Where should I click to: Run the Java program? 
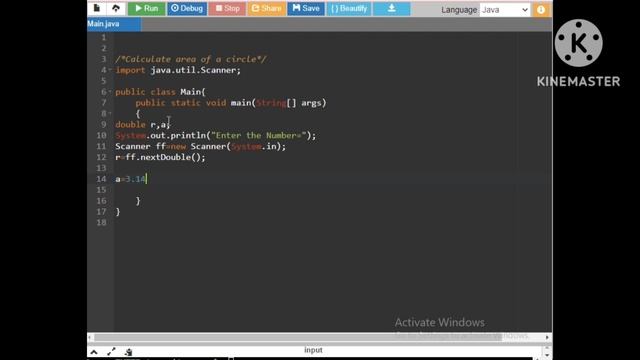[x=147, y=9]
